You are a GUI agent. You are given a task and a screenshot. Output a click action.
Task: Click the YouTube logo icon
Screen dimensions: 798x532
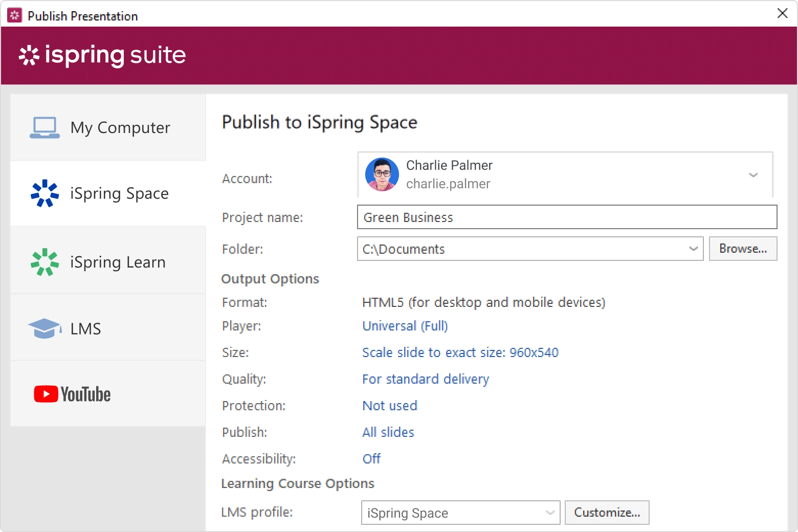72,394
